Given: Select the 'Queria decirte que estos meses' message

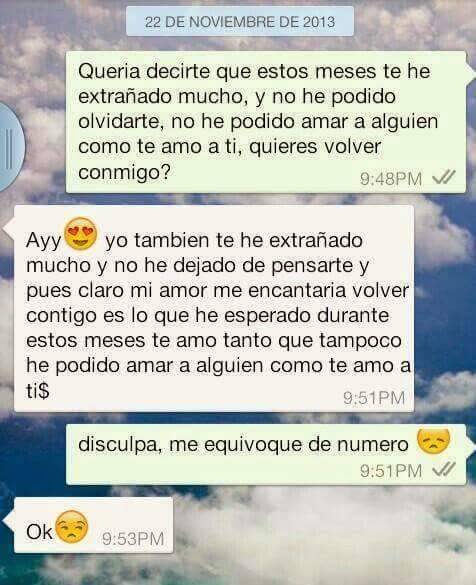Looking at the screenshot, I should (266, 122).
